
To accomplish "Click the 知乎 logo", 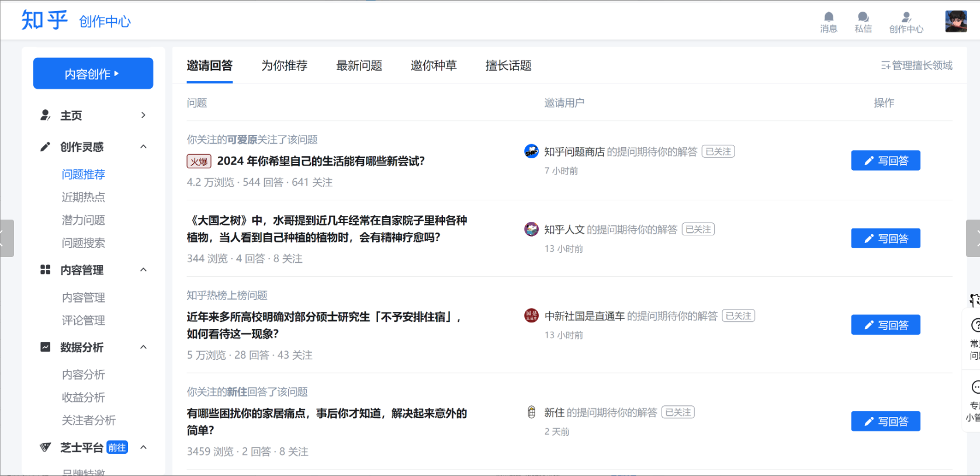I will click(44, 20).
